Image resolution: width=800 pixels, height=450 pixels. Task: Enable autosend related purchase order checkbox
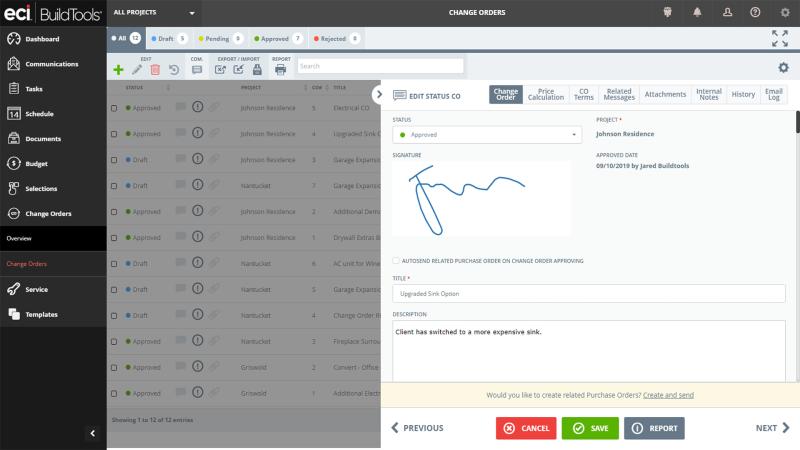396,261
